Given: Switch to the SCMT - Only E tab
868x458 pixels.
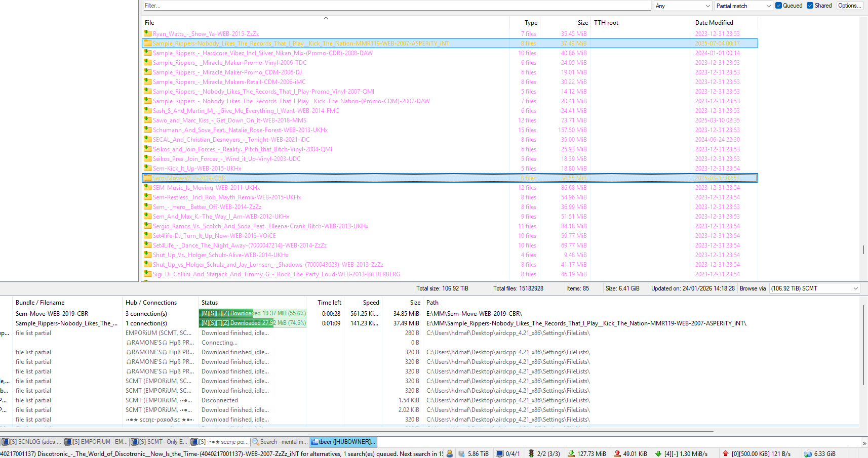Looking at the screenshot, I should click(160, 442).
